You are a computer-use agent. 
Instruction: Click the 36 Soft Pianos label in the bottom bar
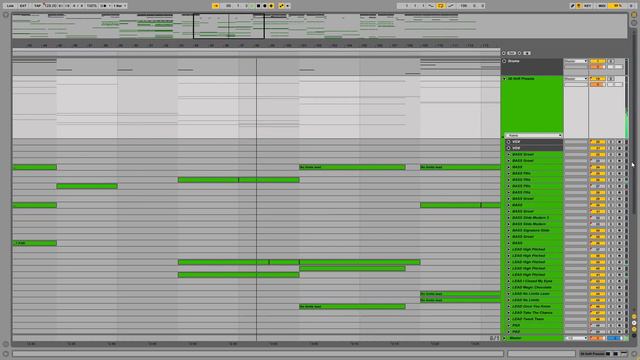pyautogui.click(x=592, y=353)
